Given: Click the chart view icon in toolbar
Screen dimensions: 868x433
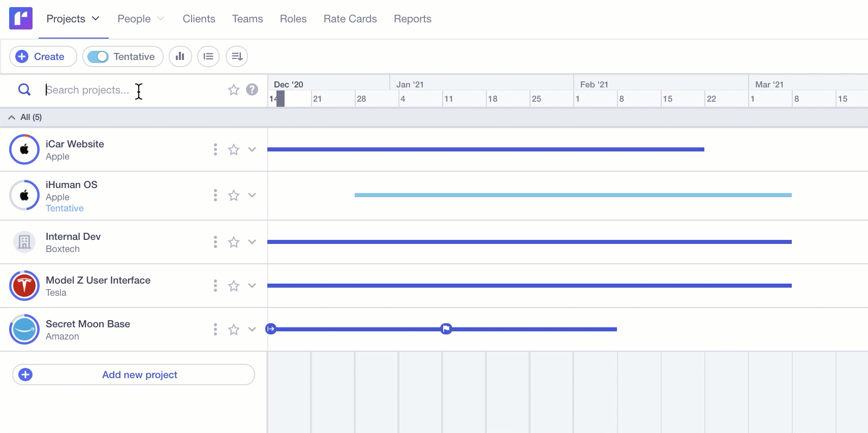Looking at the screenshot, I should tap(180, 56).
